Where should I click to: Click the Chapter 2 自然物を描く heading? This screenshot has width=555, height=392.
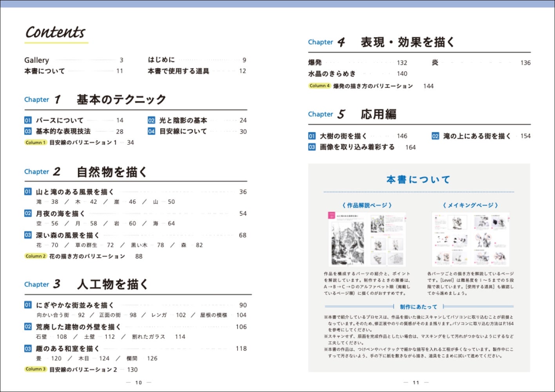(86, 172)
